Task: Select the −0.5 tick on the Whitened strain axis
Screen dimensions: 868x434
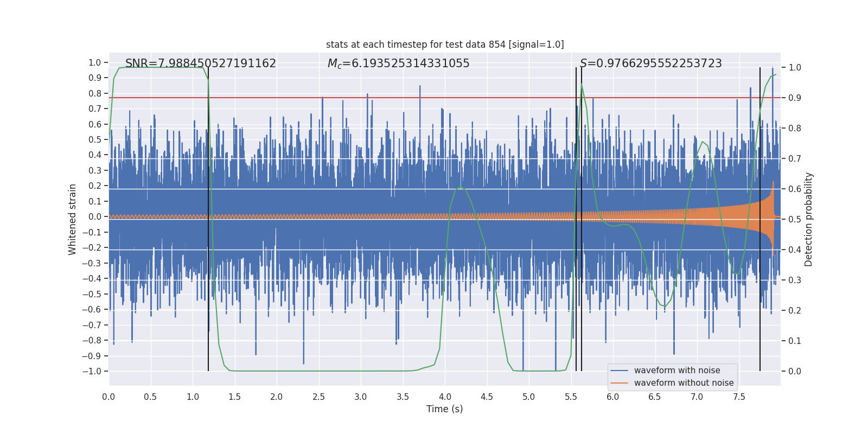Action: (x=92, y=294)
